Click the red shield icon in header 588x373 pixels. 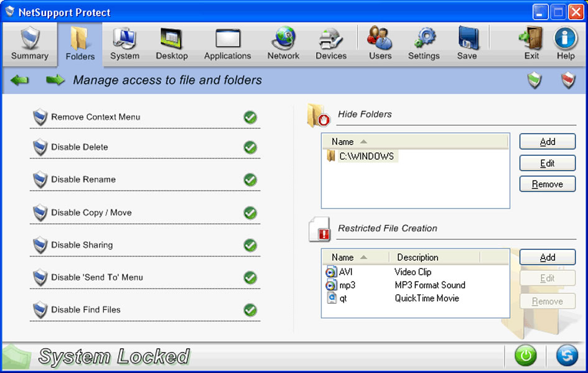click(x=568, y=80)
